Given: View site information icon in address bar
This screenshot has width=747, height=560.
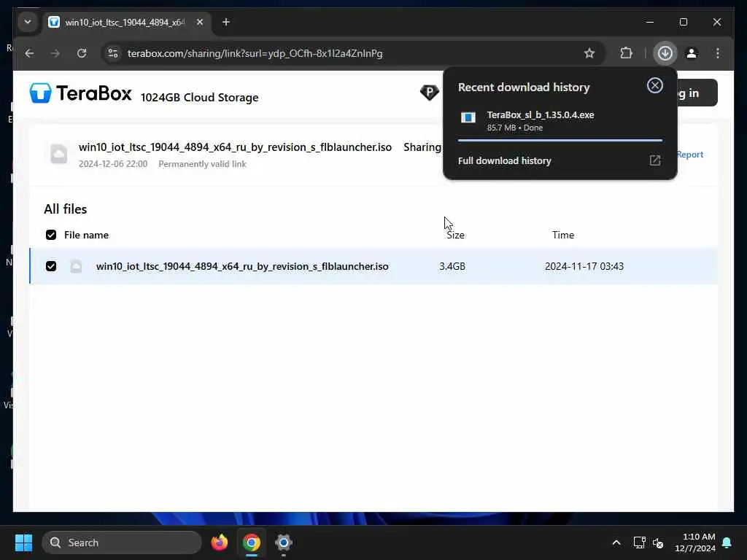Looking at the screenshot, I should point(113,53).
